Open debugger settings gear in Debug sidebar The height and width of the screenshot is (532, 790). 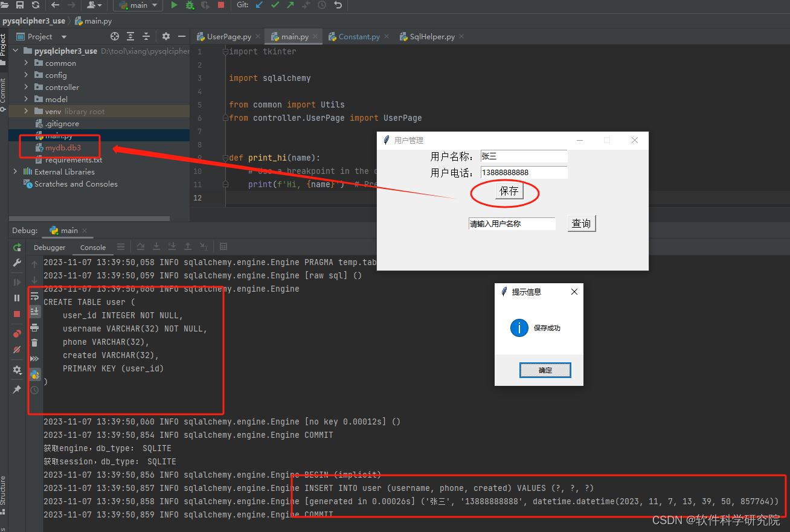(x=17, y=370)
